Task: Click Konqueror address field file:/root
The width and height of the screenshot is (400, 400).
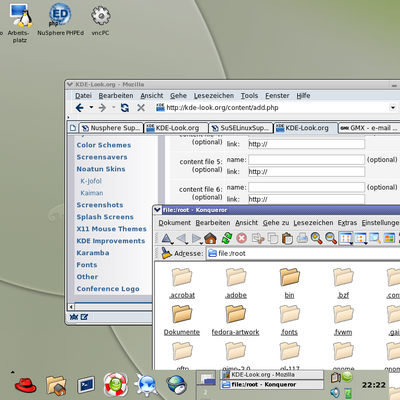Action: coord(303,253)
